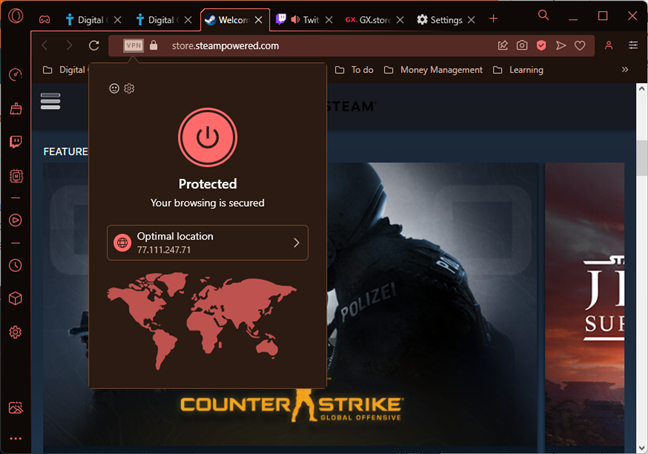The height and width of the screenshot is (454, 648).
Task: Open the Money Management bookmarks folder
Action: 433,70
